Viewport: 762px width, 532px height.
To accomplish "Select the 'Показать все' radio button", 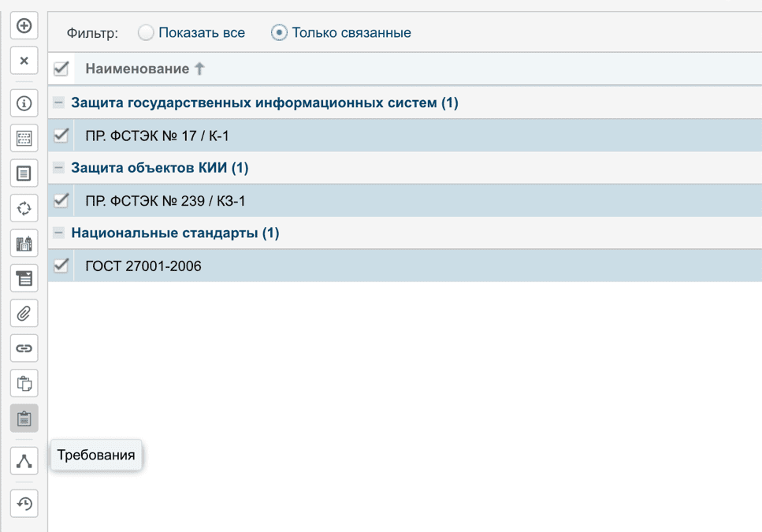I will pos(146,33).
